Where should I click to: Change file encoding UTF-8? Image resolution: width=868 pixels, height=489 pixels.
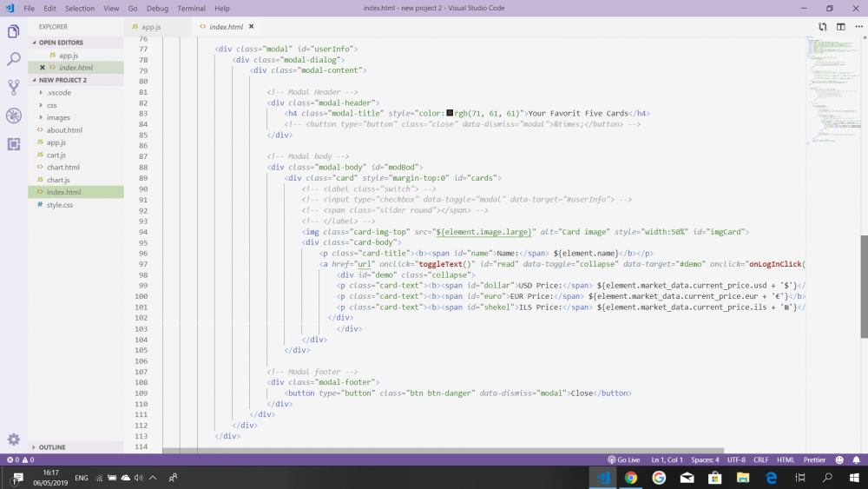tap(736, 459)
